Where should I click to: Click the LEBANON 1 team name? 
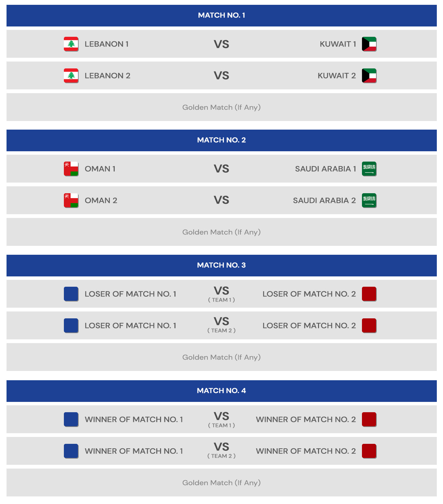pyautogui.click(x=107, y=44)
